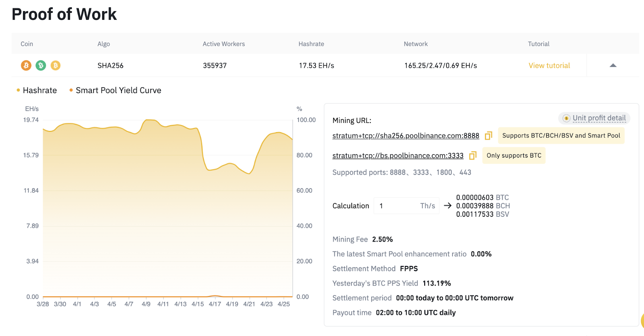Open Unit profit detail
The height and width of the screenshot is (336, 644).
coord(599,118)
